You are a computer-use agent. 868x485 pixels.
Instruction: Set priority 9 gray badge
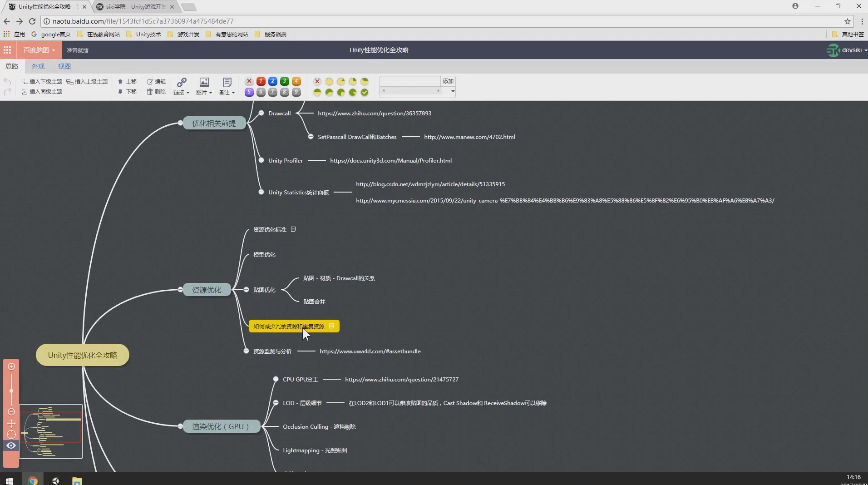(x=296, y=92)
